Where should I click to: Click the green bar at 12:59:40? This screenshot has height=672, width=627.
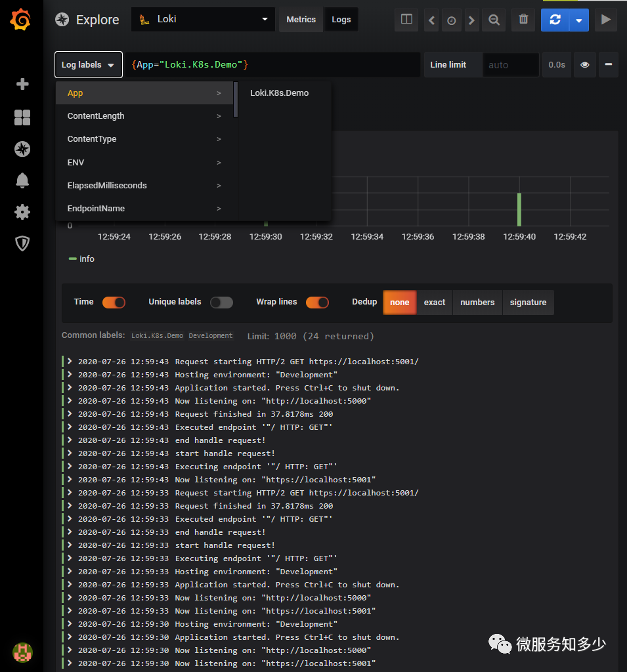pyautogui.click(x=519, y=209)
